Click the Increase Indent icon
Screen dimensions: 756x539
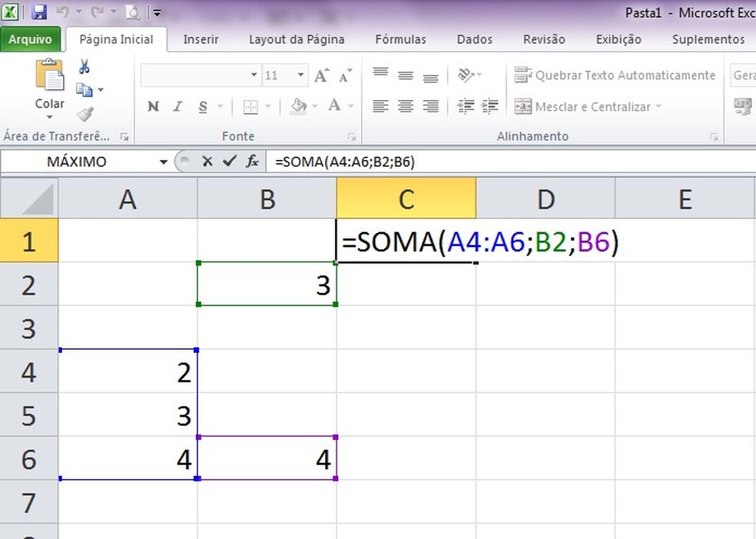(490, 106)
